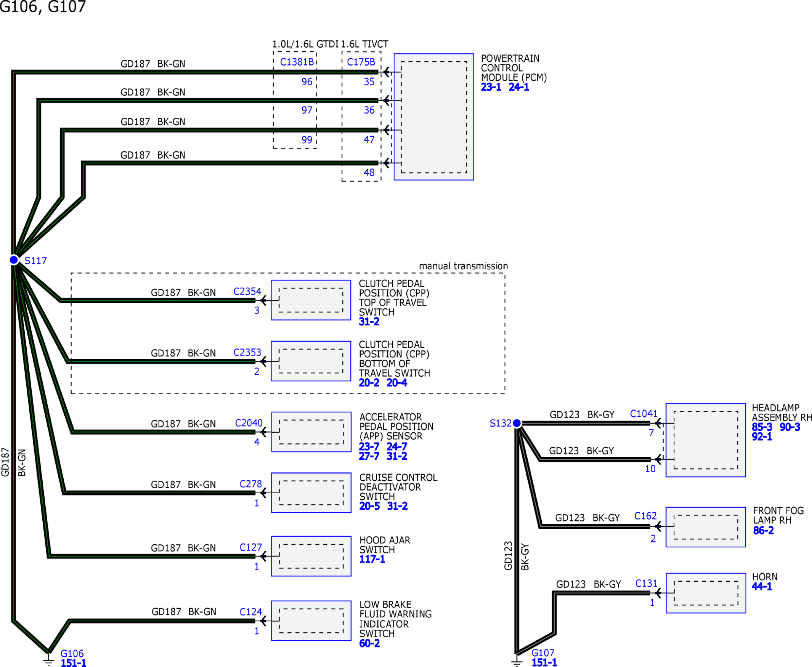Select the Horn component box
The image size is (812, 667).
coord(706,593)
